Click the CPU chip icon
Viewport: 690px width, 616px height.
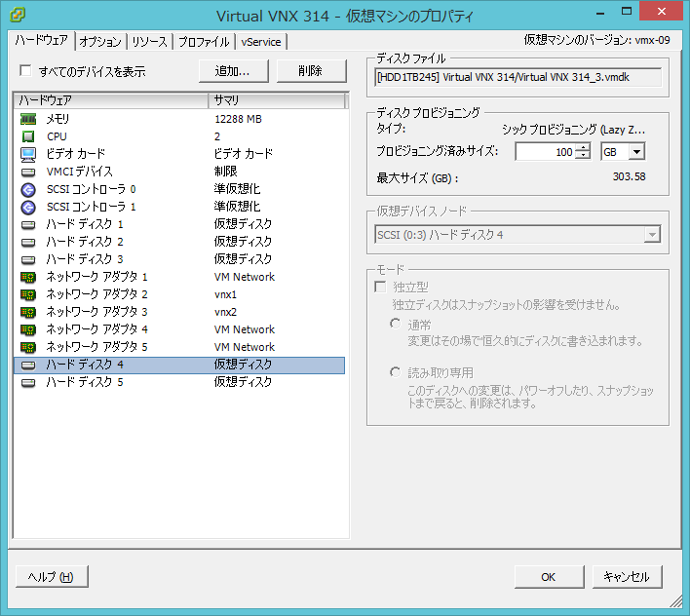click(28, 136)
